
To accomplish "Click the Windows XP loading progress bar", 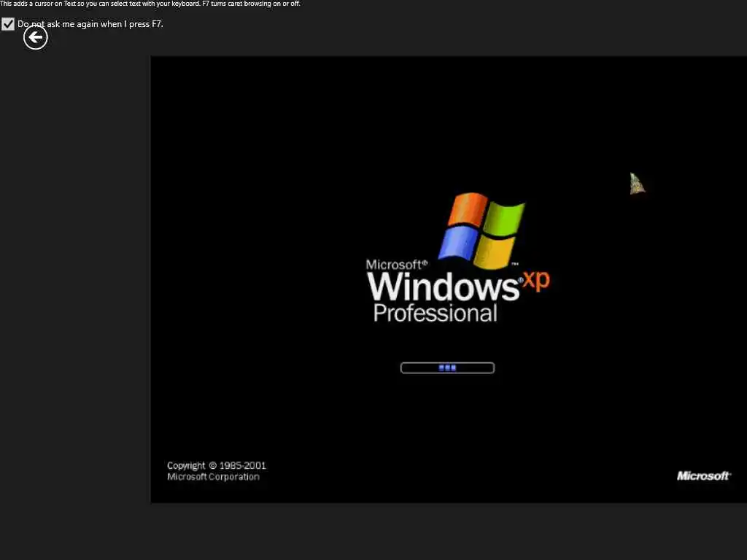I will [x=447, y=367].
